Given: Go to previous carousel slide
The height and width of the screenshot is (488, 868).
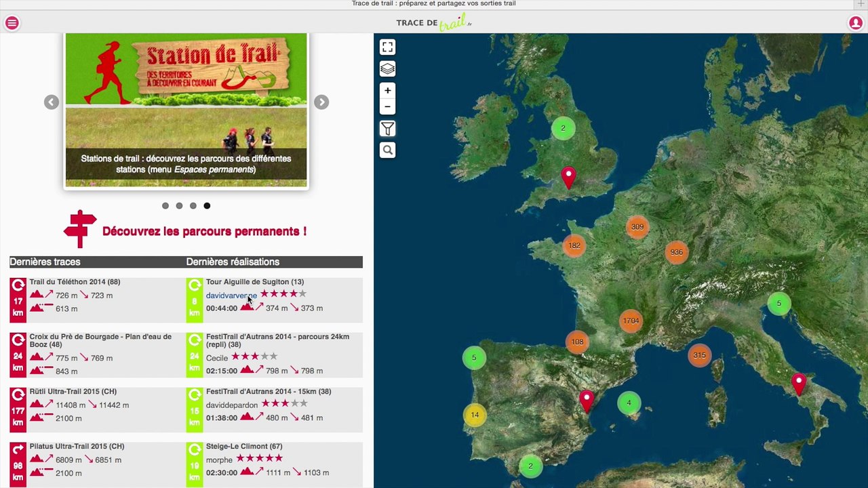Looking at the screenshot, I should coord(52,102).
